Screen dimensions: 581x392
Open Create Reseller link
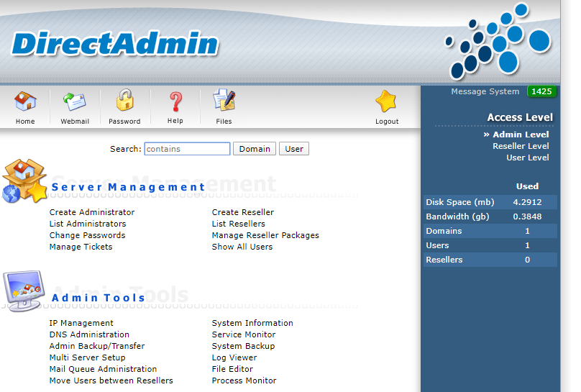click(x=243, y=212)
